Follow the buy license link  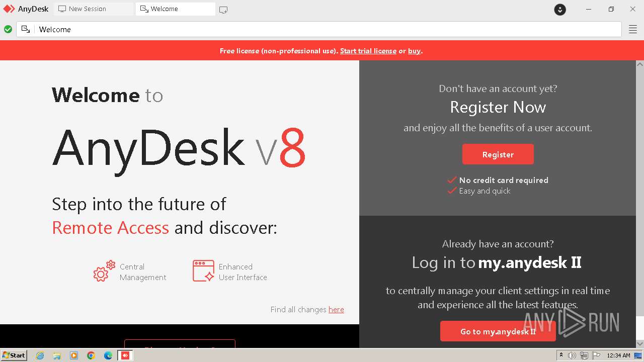pyautogui.click(x=414, y=51)
